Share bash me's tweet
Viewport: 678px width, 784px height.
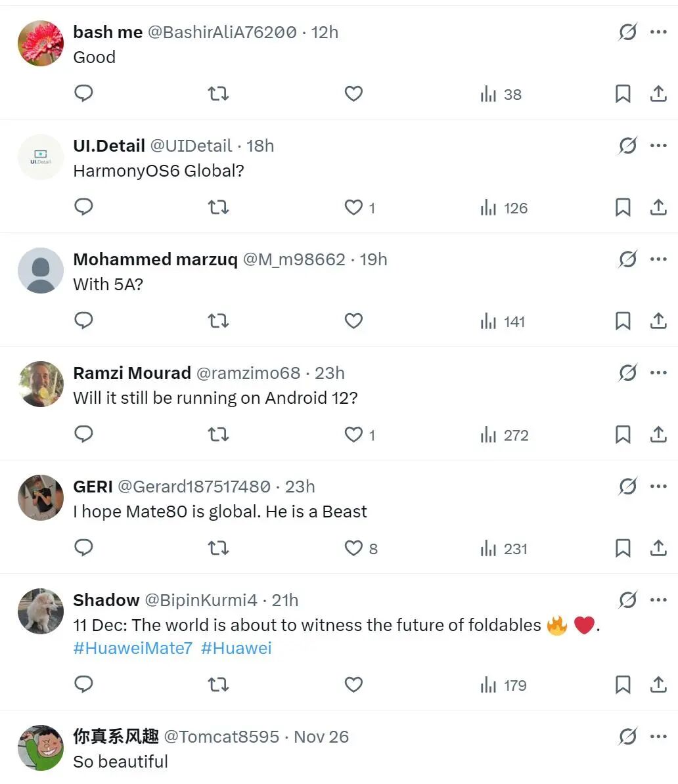pos(658,94)
